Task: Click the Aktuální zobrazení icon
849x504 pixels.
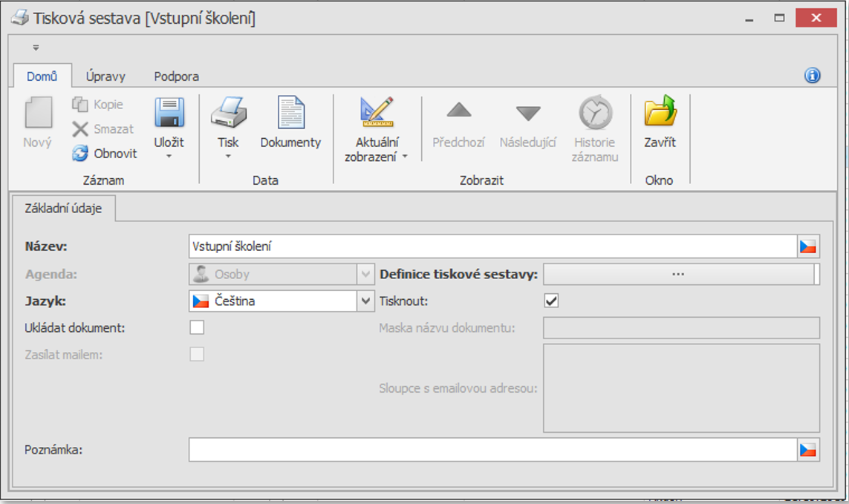Action: click(x=377, y=111)
